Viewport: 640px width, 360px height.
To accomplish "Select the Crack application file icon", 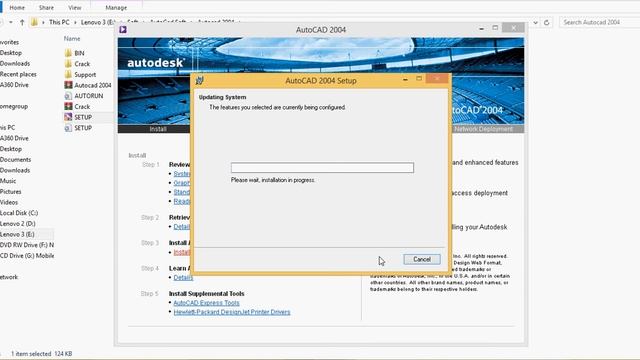I will tap(68, 106).
